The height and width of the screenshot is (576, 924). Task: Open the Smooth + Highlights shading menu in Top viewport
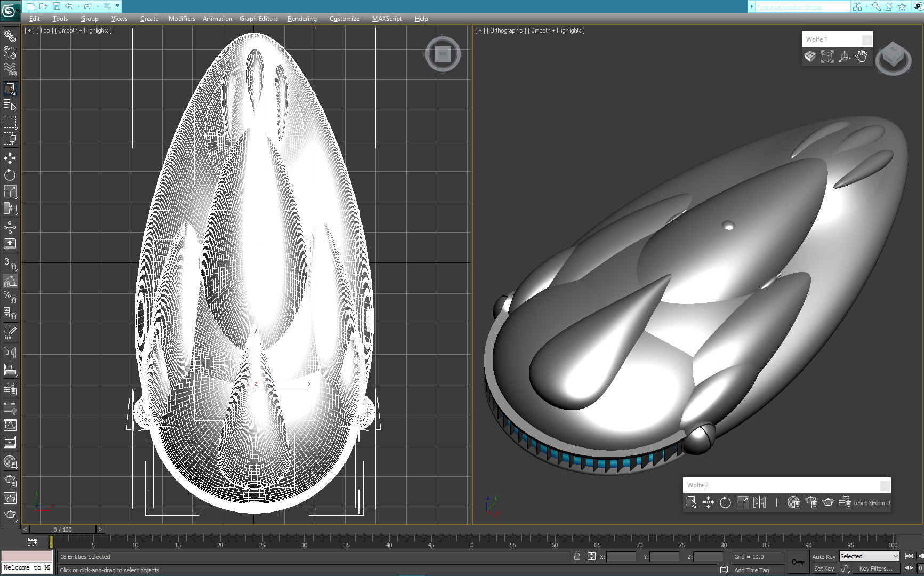click(84, 30)
